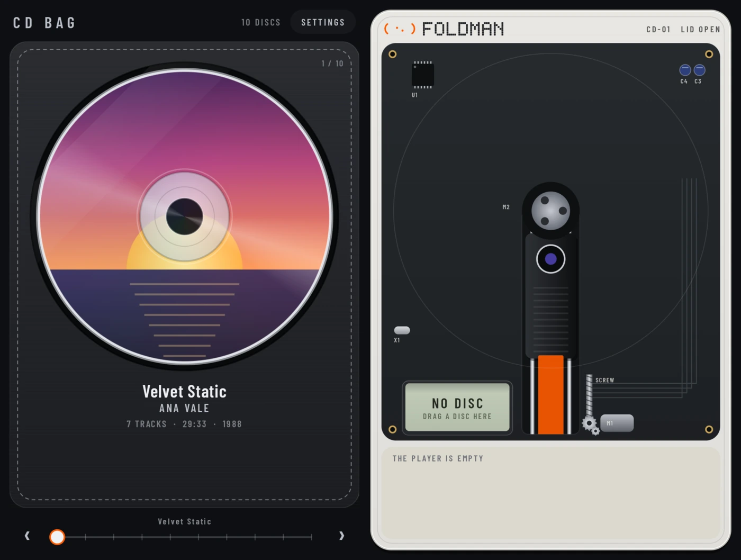Image resolution: width=741 pixels, height=560 pixels.
Task: Select the Velvet Static disc artwork
Action: coord(185,216)
